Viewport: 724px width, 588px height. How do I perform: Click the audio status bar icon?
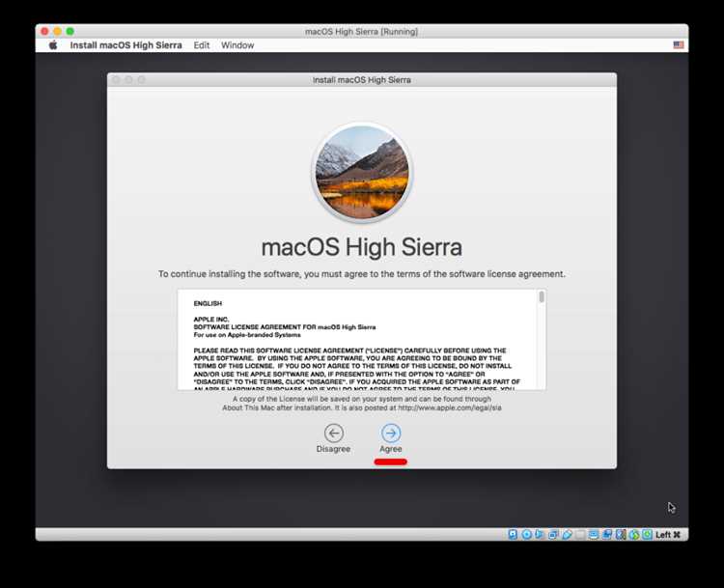pyautogui.click(x=540, y=535)
